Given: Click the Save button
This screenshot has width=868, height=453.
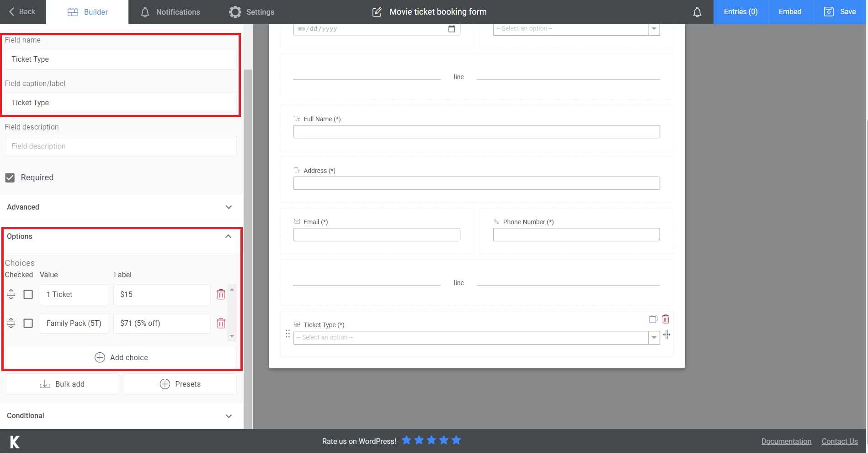Looking at the screenshot, I should click(x=840, y=11).
